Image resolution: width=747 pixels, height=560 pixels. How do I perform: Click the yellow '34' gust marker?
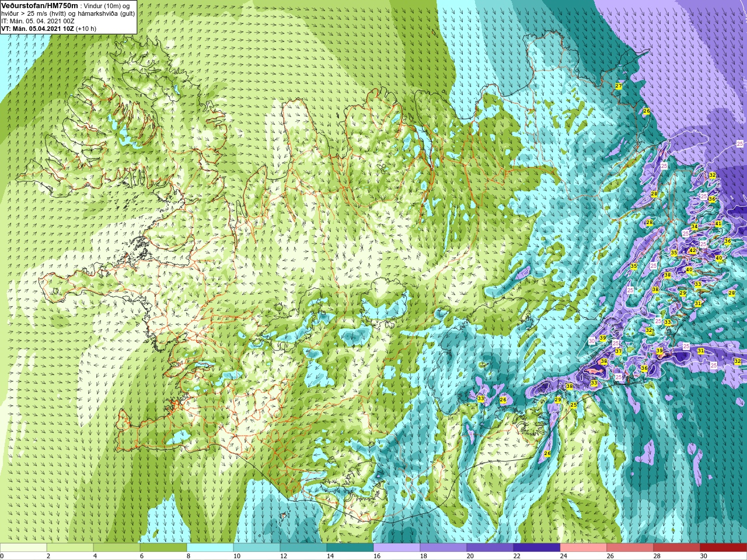click(x=694, y=226)
